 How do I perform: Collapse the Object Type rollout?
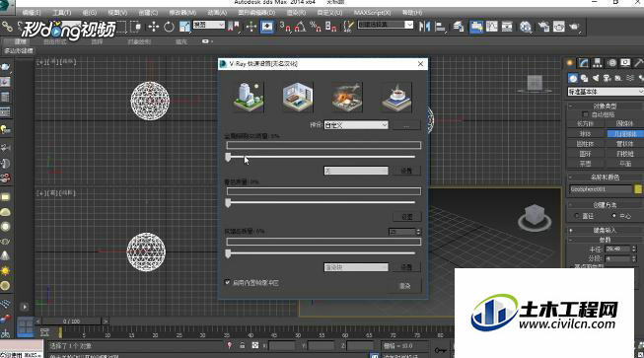pos(606,106)
